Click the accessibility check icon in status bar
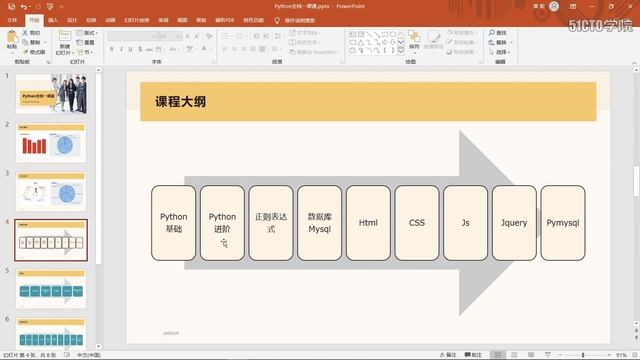640x360 pixels. pos(67,355)
